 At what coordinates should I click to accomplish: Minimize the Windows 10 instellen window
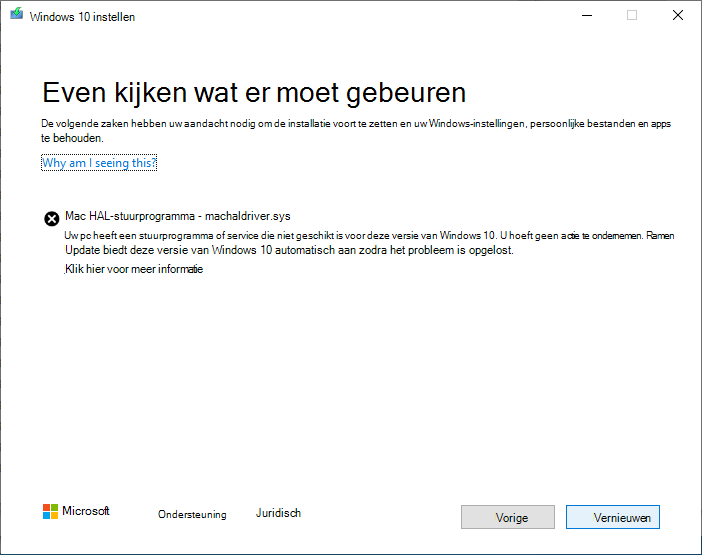pos(587,15)
